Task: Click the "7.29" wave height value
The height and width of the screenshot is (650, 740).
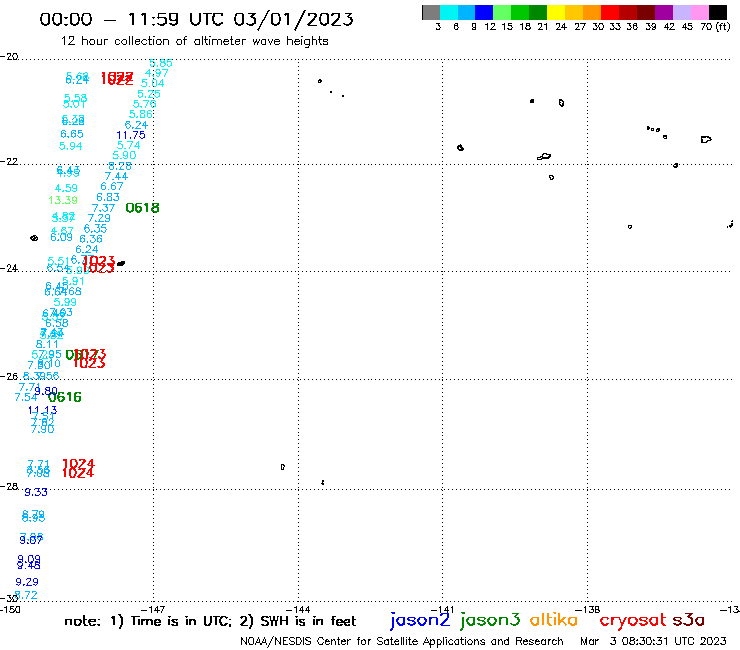Action: [99, 219]
